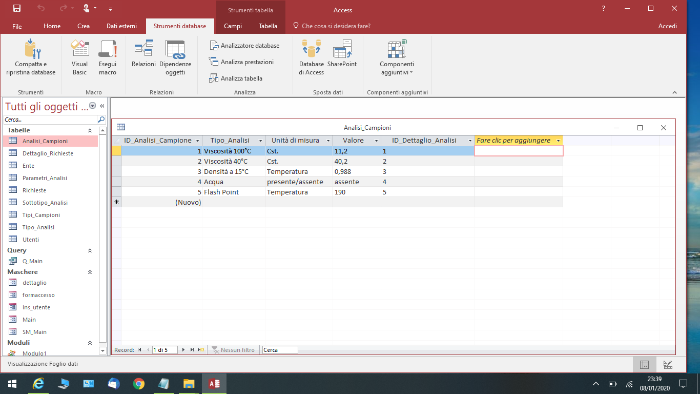
Task: Switch to the Crea tab
Action: [x=83, y=26]
